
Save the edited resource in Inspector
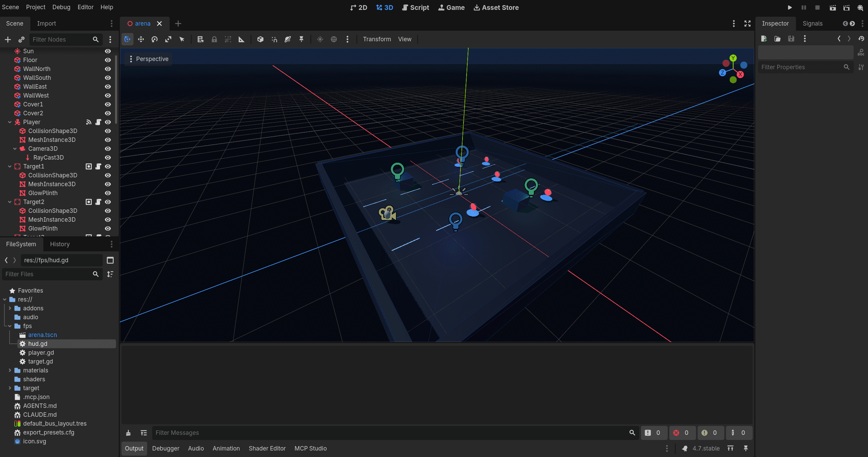click(x=791, y=39)
